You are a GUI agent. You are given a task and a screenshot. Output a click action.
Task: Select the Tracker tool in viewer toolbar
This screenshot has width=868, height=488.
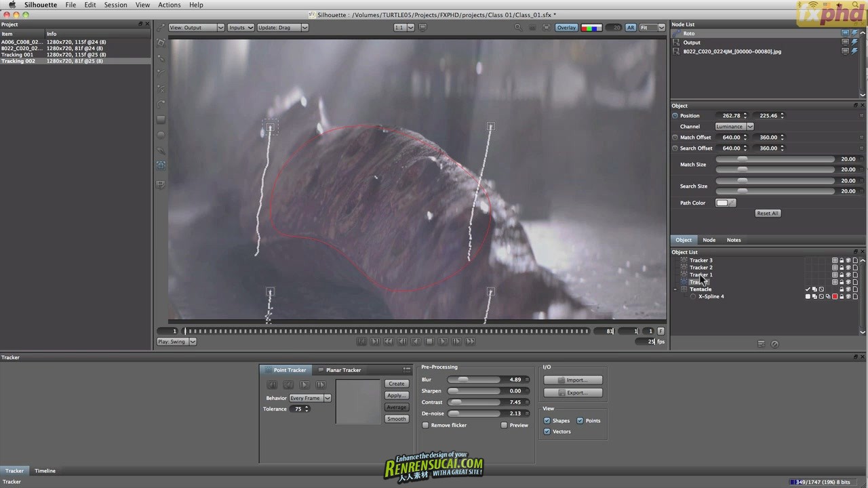(161, 165)
